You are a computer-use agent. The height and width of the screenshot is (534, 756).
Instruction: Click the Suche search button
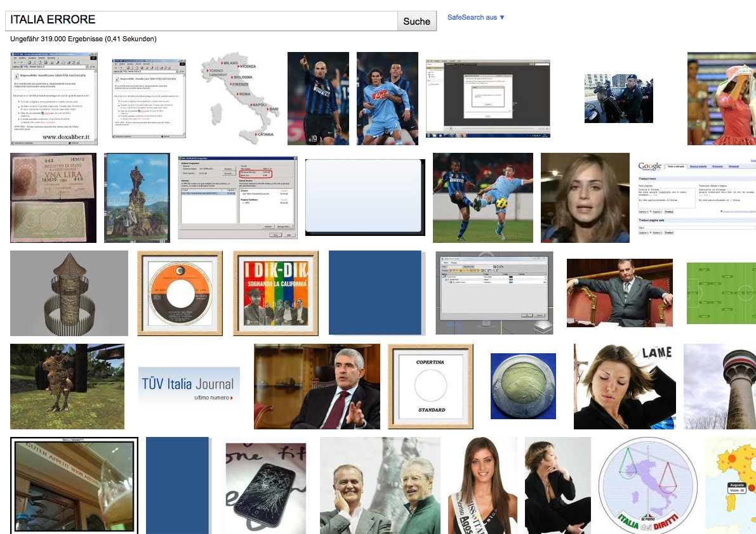(x=416, y=21)
